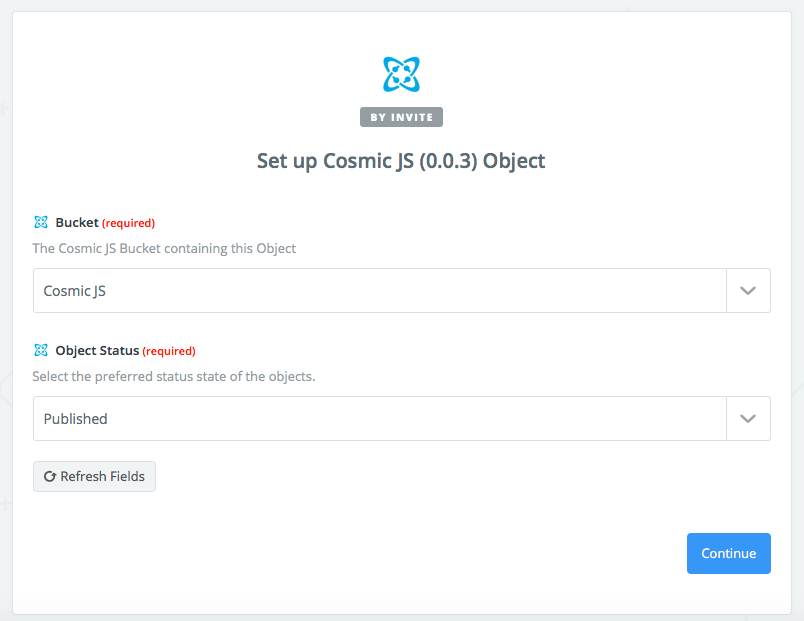The width and height of the screenshot is (804, 621).
Task: Select the Published status value
Action: [400, 418]
